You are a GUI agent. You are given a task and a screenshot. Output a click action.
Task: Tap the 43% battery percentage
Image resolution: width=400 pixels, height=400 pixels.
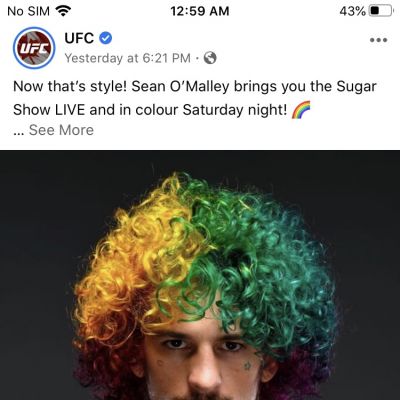352,11
